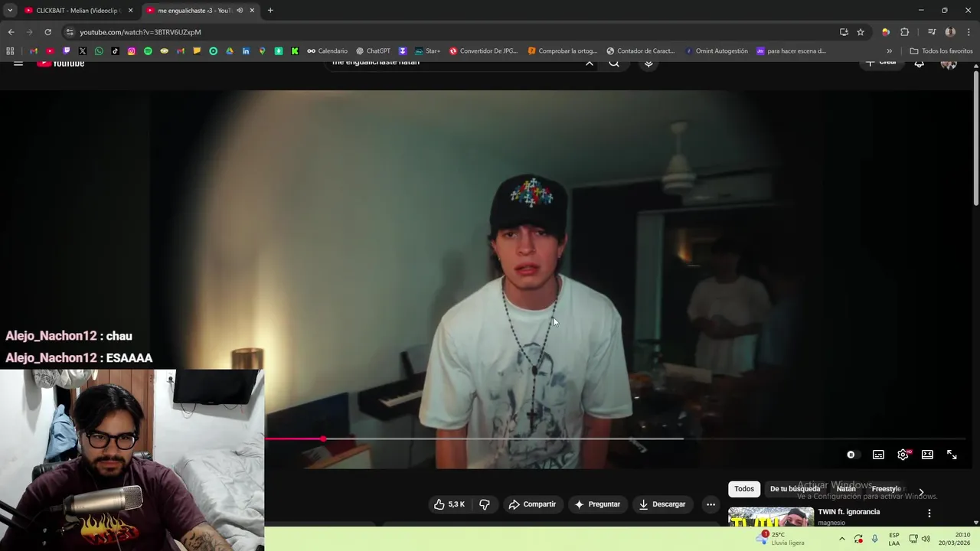Click the YouTube search magnifier icon
Screen dimensions: 980x551
coord(614,64)
